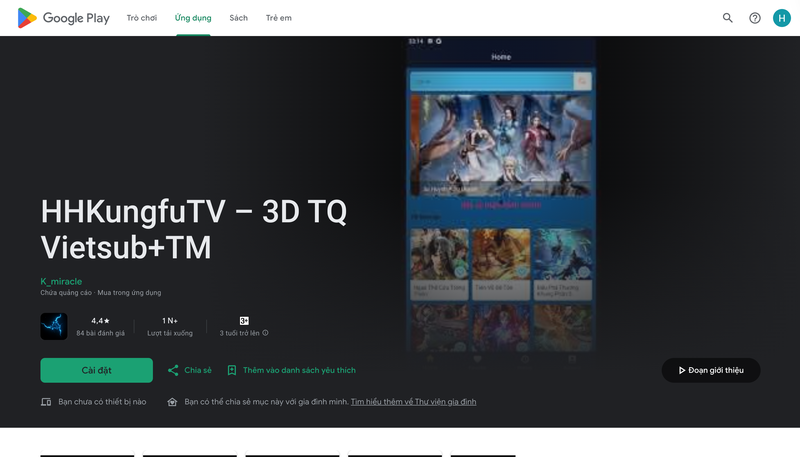This screenshot has height=457, width=800.
Task: Click the 1 N+ downloads count
Action: (x=170, y=321)
